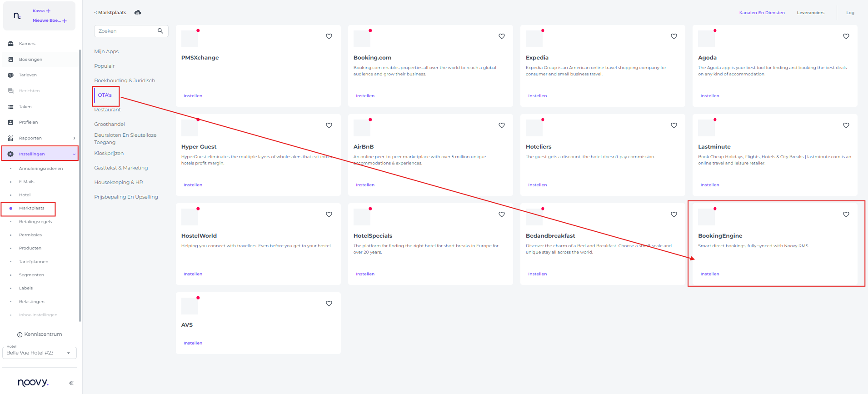Click the Berichten chat icon

pyautogui.click(x=10, y=91)
